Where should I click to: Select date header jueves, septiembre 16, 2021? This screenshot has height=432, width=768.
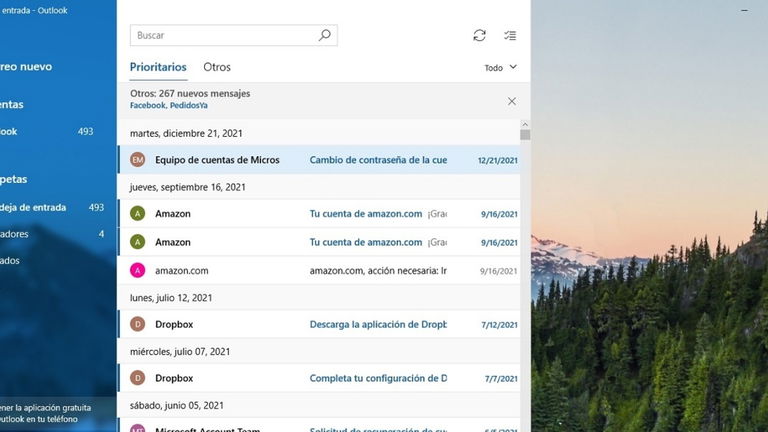click(188, 187)
